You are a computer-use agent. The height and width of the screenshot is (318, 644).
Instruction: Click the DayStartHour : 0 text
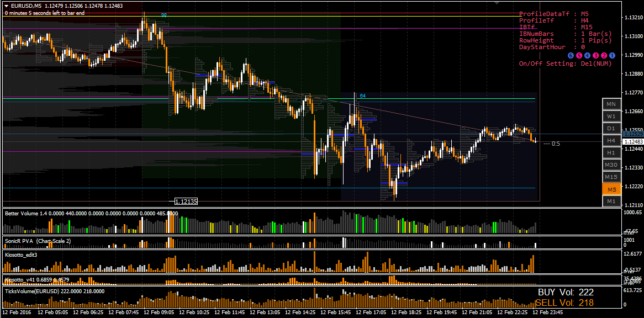click(x=552, y=47)
